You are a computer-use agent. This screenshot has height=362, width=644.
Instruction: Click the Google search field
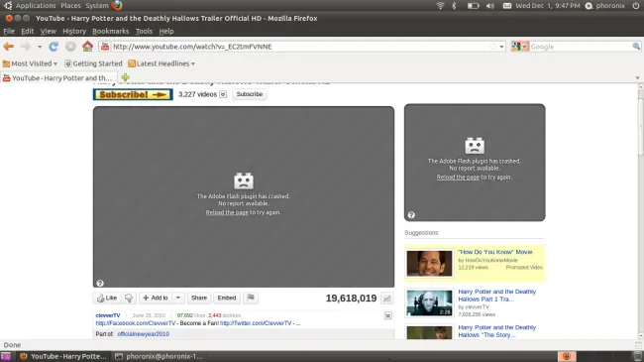click(580, 47)
